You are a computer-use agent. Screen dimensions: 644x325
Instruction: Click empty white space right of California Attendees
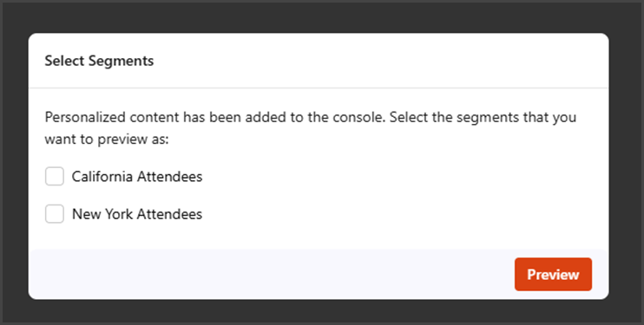(x=403, y=177)
